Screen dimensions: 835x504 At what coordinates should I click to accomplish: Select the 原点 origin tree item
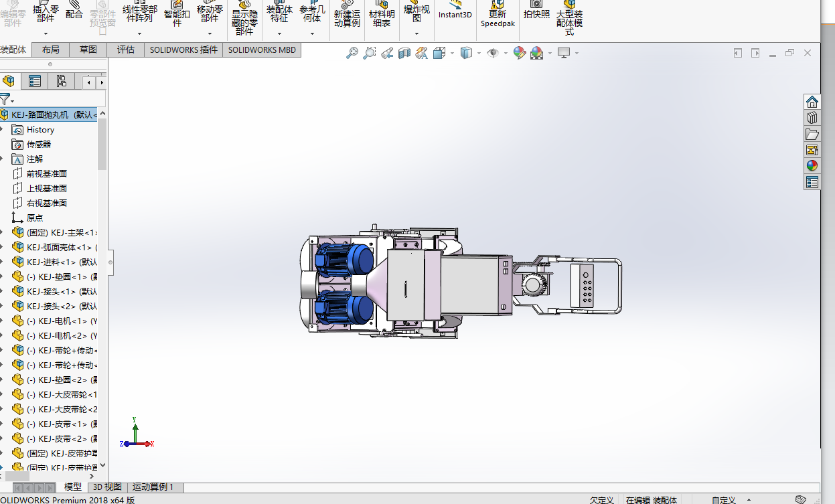(35, 218)
